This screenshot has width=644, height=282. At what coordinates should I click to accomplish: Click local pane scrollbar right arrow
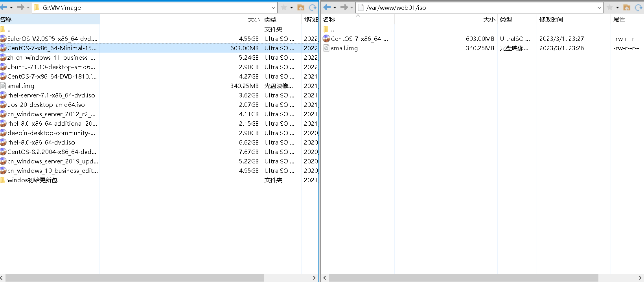click(314, 278)
